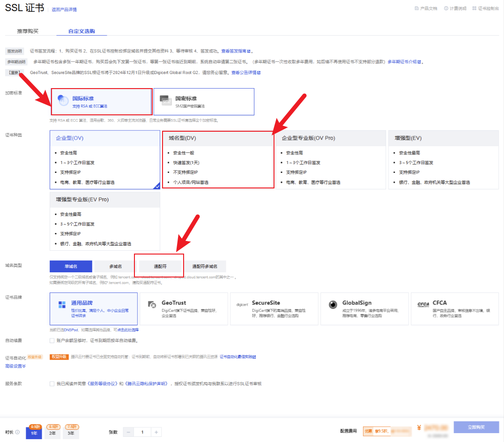Click the 时长 help icon
The width and height of the screenshot is (504, 442).
(17, 432)
